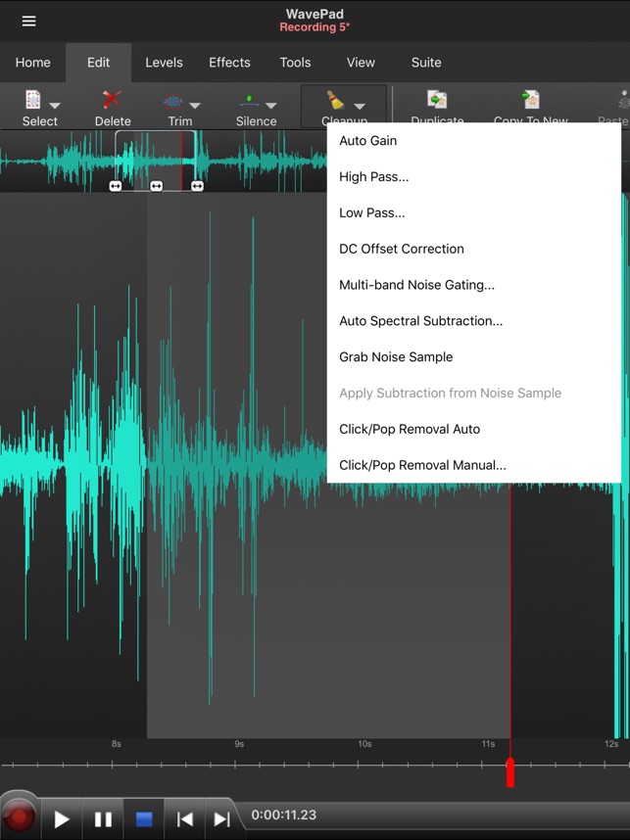Screen dimensions: 630x840
Task: Click the Trim tool icon
Action: [172, 100]
